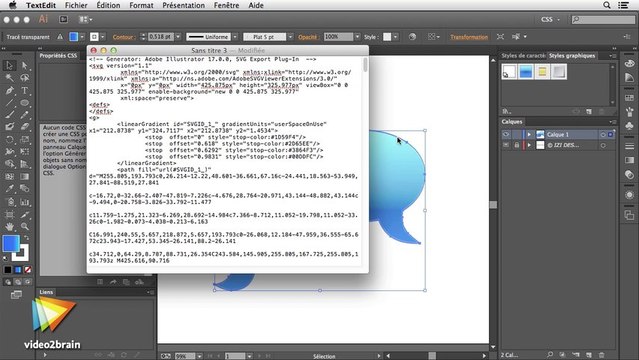Toggle visibility of Calque 1 layer
Screen dimensions: 639x360
[x=506, y=135]
